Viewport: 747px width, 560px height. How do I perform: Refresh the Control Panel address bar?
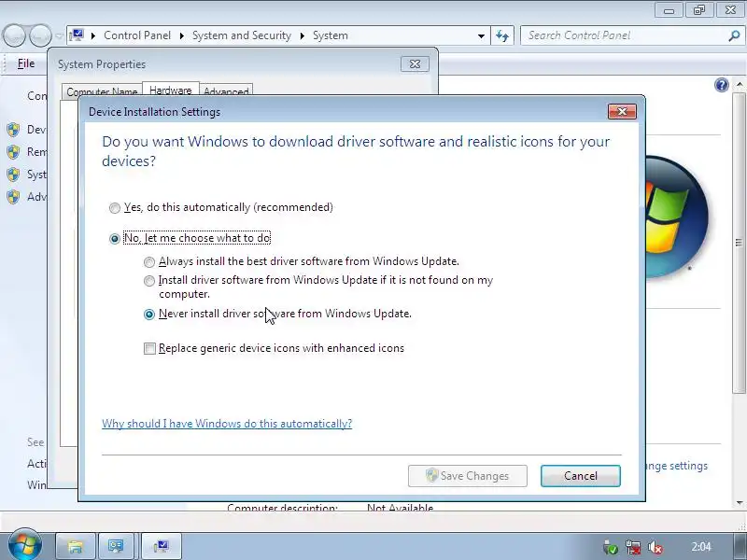click(502, 35)
